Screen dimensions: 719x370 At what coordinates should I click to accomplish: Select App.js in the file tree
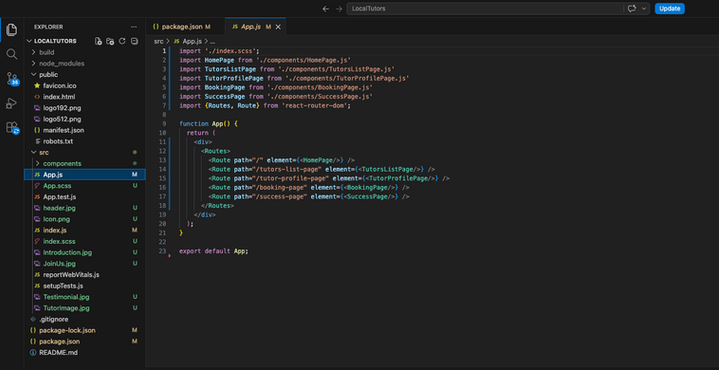point(85,175)
